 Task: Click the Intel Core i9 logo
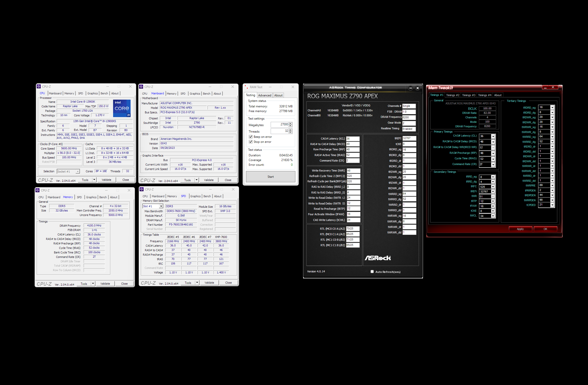(x=122, y=108)
